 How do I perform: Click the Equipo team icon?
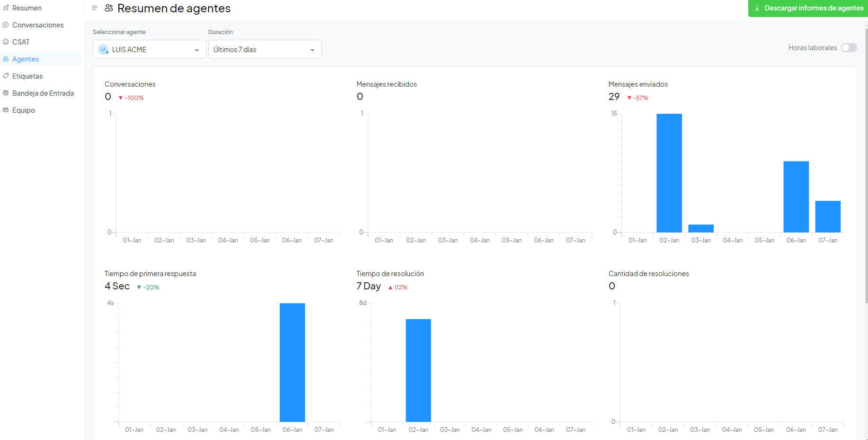6,110
